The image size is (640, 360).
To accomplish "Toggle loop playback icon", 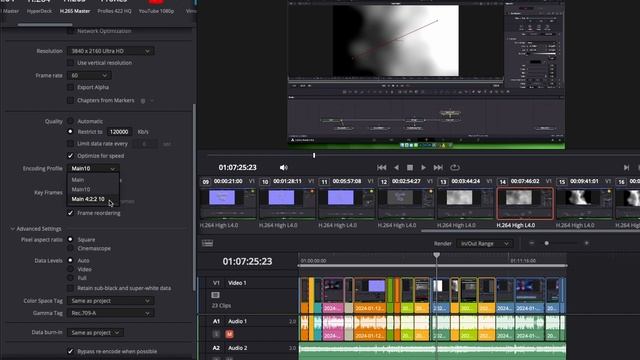I will pyautogui.click(x=455, y=167).
